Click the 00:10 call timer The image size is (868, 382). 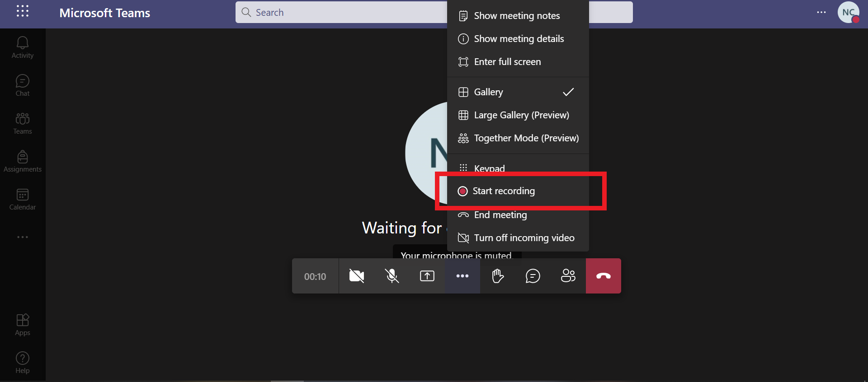click(315, 276)
